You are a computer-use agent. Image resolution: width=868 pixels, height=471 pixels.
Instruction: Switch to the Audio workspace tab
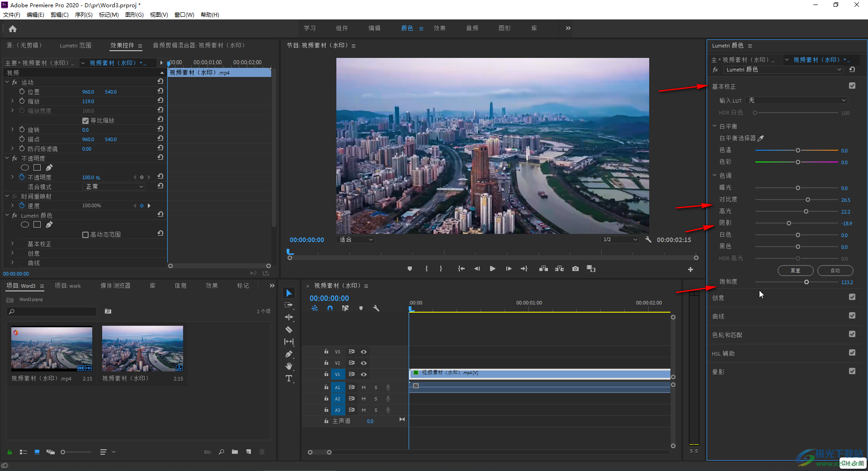[472, 28]
